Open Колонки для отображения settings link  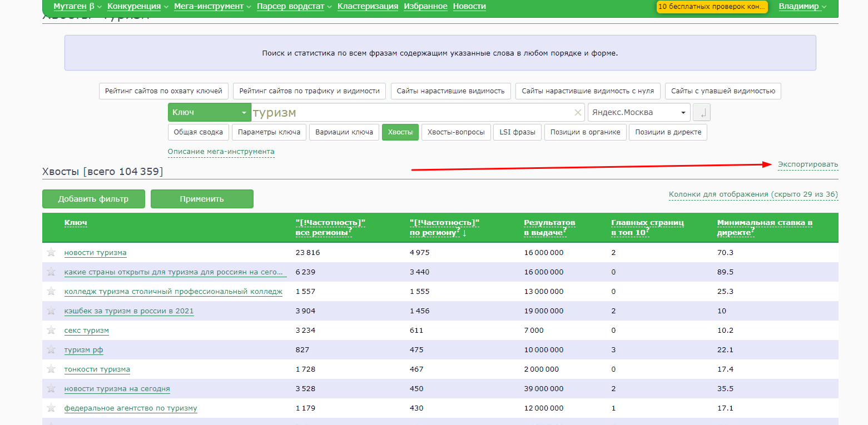point(753,194)
